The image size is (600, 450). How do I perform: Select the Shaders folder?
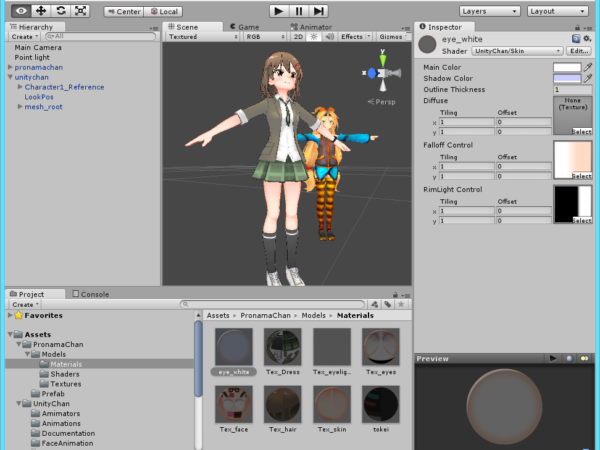[x=60, y=374]
